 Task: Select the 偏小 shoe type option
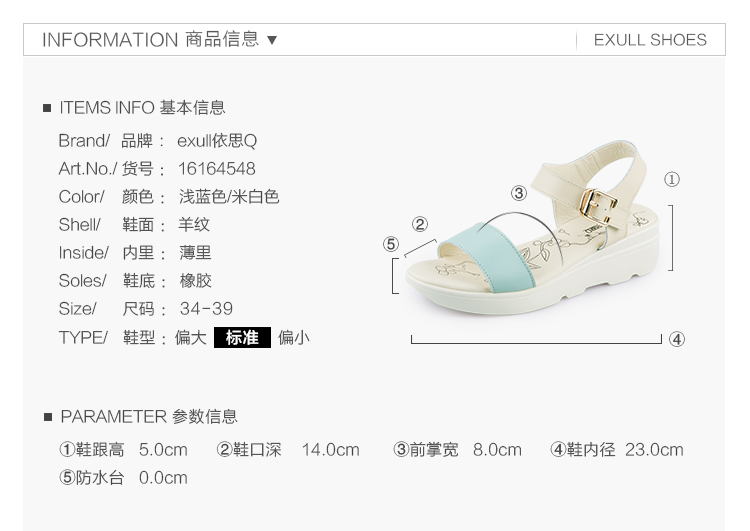(294, 338)
